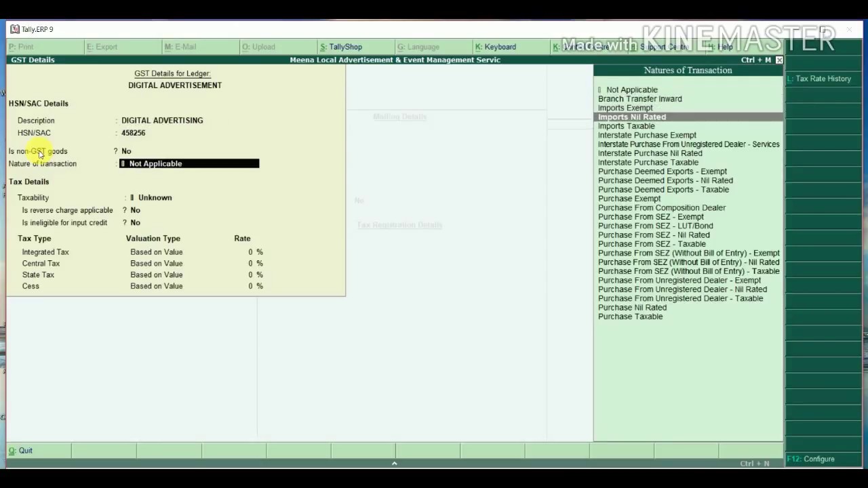The height and width of the screenshot is (488, 868).
Task: Toggle 'Is ineligible for input credit' No value
Action: coord(135,222)
